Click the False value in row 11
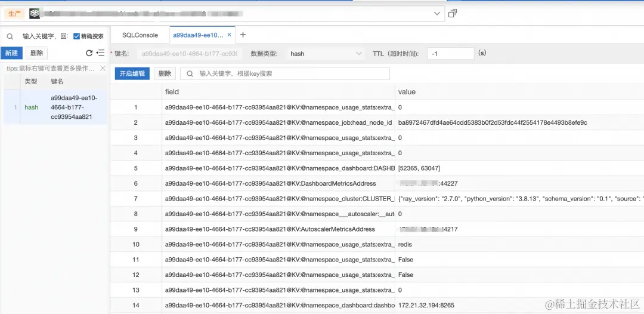The image size is (644, 314). coord(406,259)
